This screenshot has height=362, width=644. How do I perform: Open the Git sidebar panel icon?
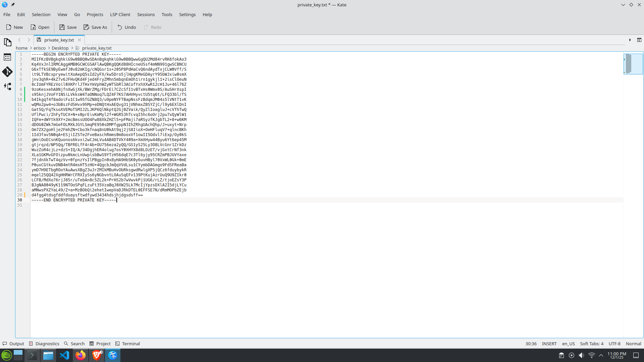[x=7, y=72]
